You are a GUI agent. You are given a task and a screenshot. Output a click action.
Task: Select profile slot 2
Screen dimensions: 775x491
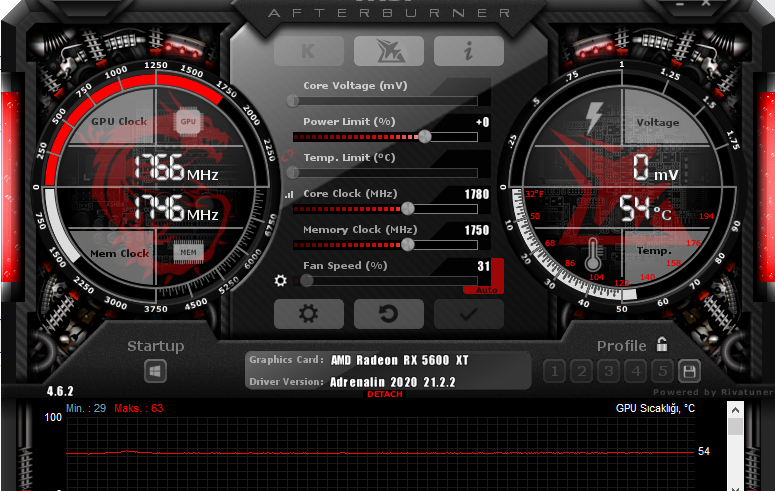coord(582,371)
